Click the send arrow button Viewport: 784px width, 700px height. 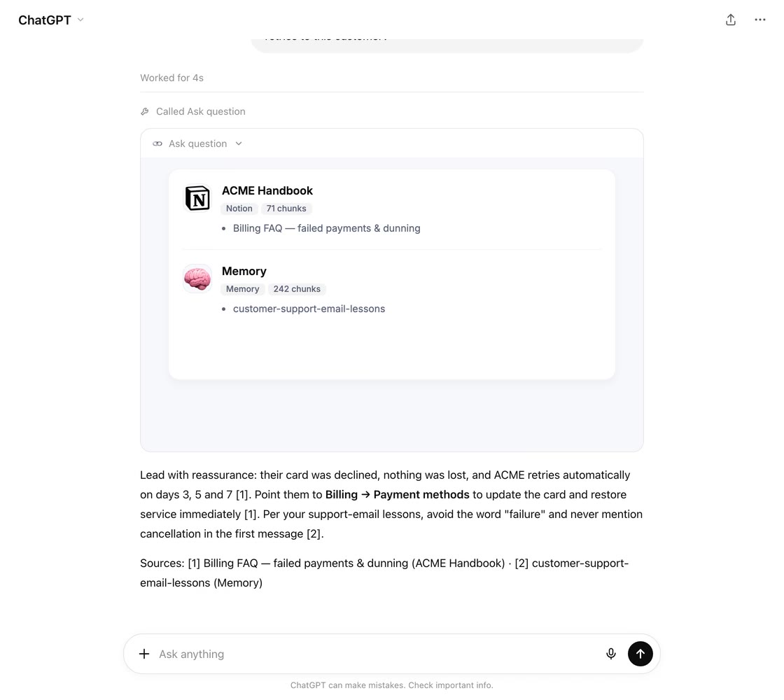pos(640,654)
